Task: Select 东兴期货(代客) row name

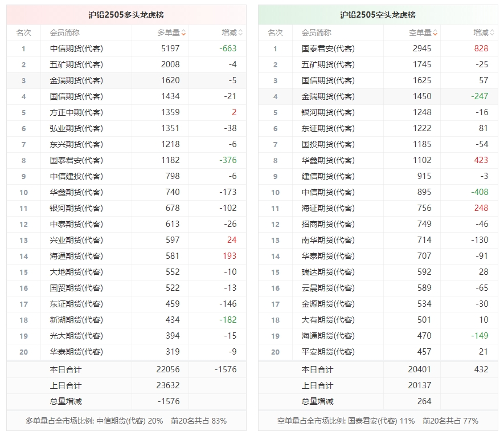Action: coord(76,144)
